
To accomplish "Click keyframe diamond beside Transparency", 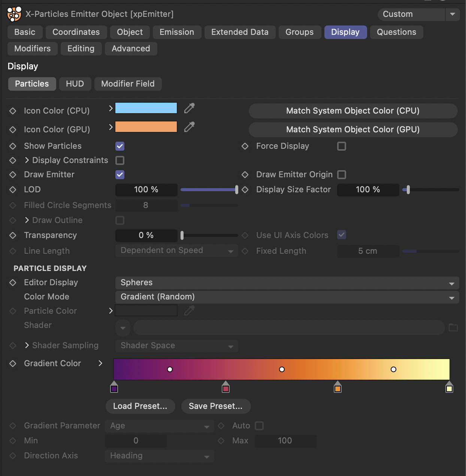I will pos(13,235).
